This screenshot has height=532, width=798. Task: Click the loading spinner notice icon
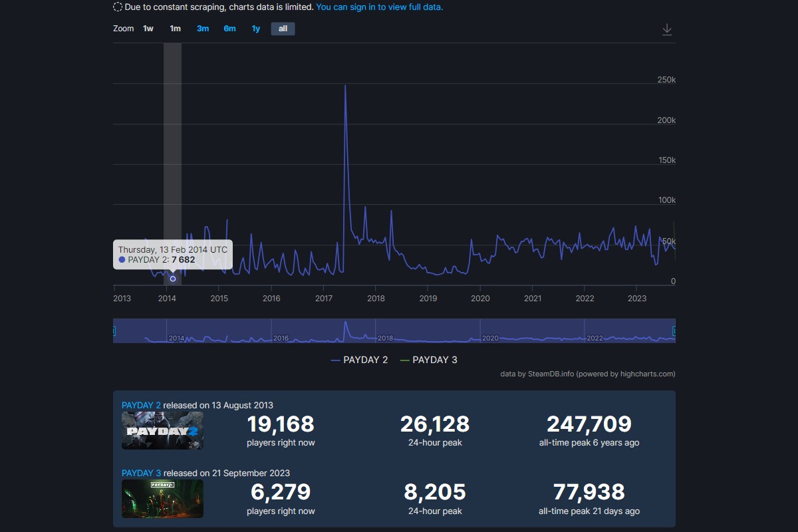click(118, 7)
